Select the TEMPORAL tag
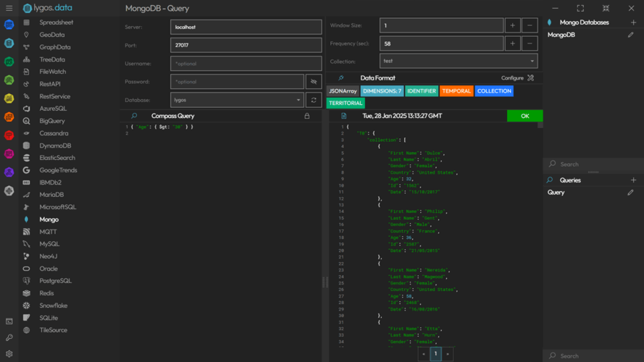 coord(456,91)
